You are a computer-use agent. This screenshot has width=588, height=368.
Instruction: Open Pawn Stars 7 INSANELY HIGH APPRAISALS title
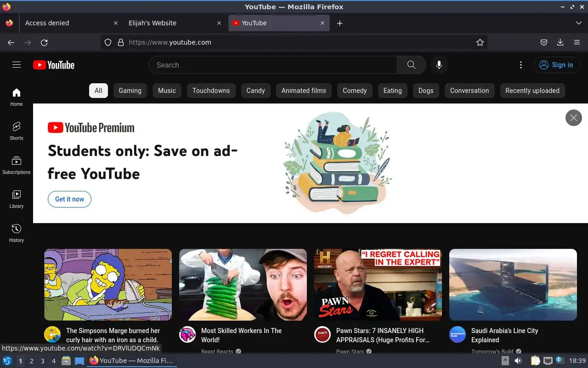tap(383, 335)
